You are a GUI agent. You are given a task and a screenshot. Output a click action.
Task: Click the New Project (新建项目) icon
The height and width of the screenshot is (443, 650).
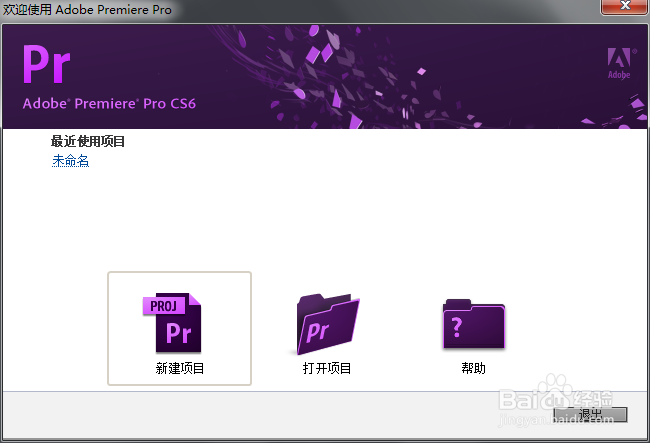pyautogui.click(x=172, y=323)
